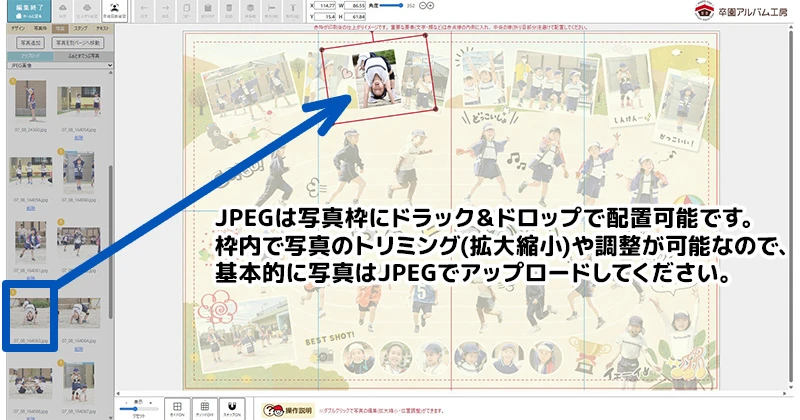
Task: Click the copy icon in the toolbar
Action: pos(187,11)
